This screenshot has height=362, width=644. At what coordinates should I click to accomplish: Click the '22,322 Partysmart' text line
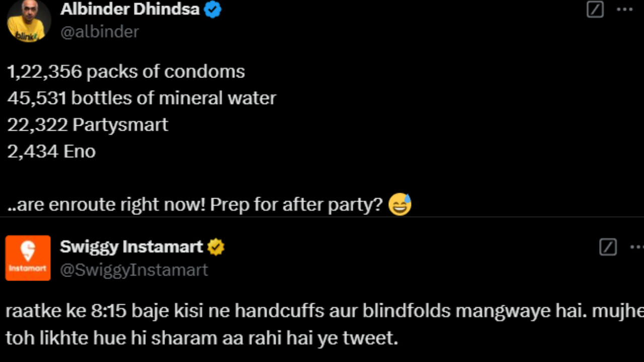88,125
